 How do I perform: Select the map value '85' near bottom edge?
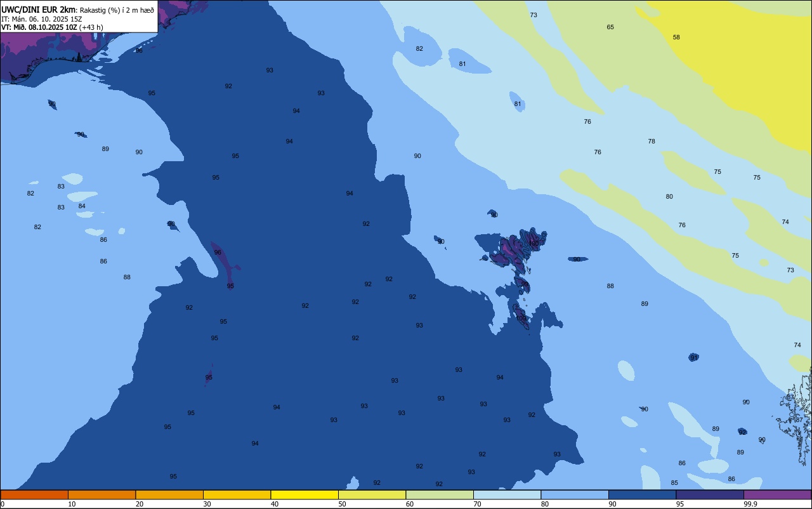[x=674, y=483]
